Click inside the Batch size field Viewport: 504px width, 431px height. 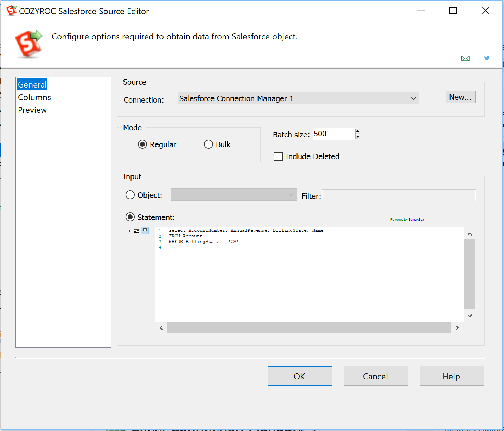pyautogui.click(x=333, y=134)
